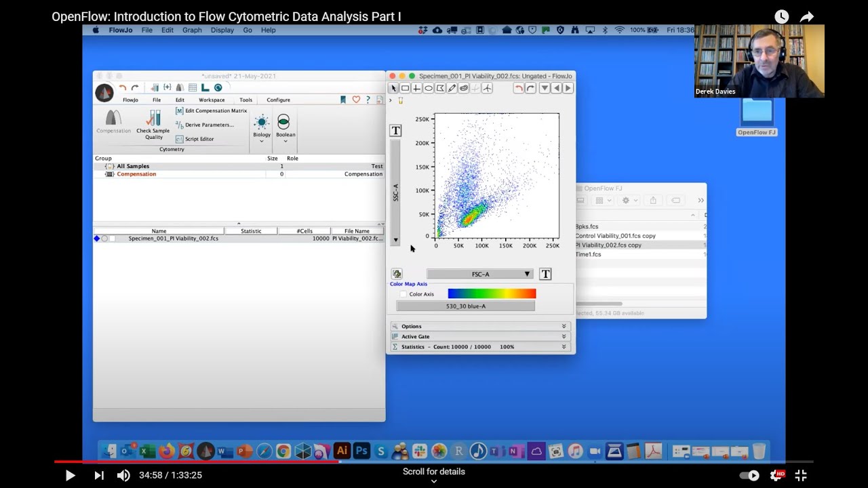Click Edit Compensation Matrix
Screen dimensions: 868x488
click(x=211, y=110)
